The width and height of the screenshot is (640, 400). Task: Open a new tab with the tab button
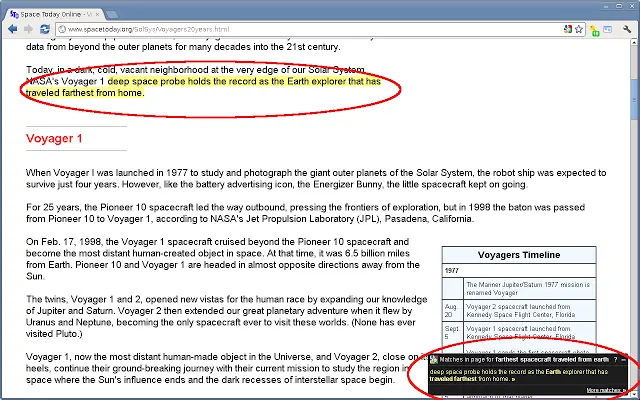click(x=112, y=15)
